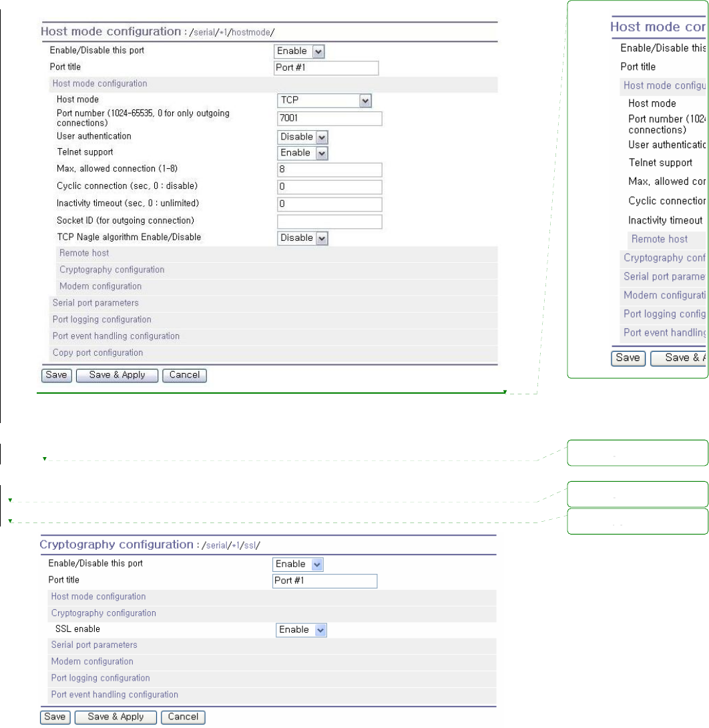Open the User authentication dropdown

302,137
